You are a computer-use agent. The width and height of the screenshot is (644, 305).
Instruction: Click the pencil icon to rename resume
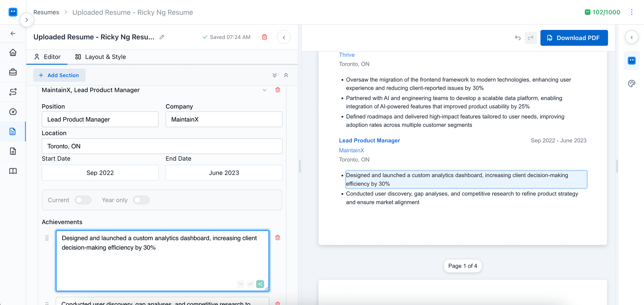click(x=162, y=37)
